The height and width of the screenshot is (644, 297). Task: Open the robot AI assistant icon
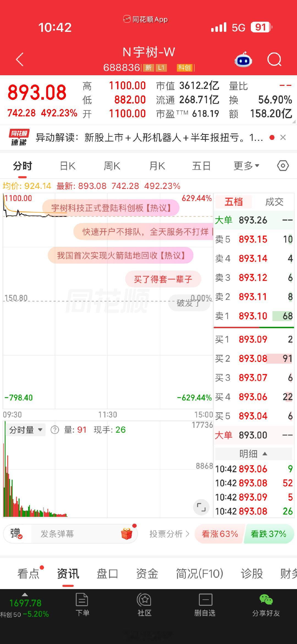[x=243, y=59]
